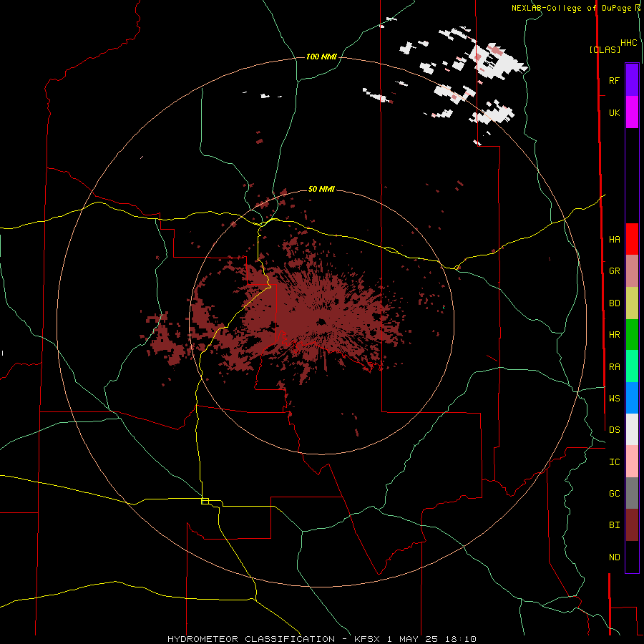
Task: Click the RF purple legend swatch
Action: (632, 80)
